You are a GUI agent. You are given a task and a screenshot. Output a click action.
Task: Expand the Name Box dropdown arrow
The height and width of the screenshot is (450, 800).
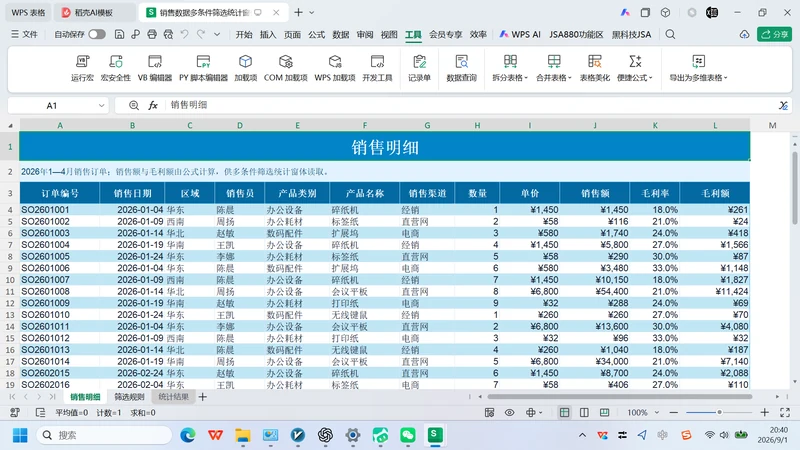point(102,106)
